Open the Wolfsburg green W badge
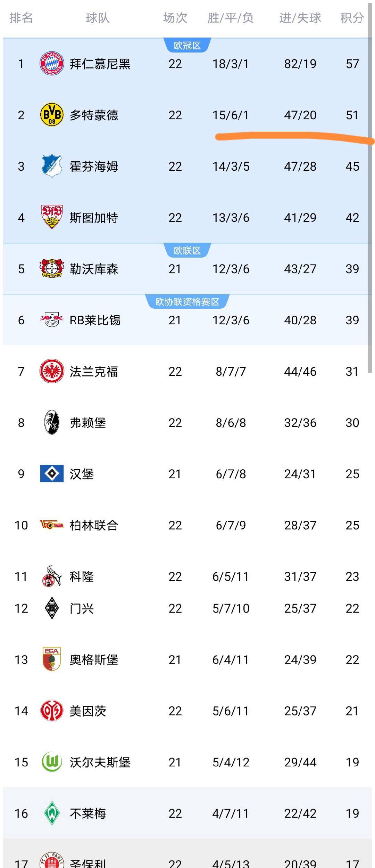This screenshot has width=375, height=868. (x=52, y=762)
